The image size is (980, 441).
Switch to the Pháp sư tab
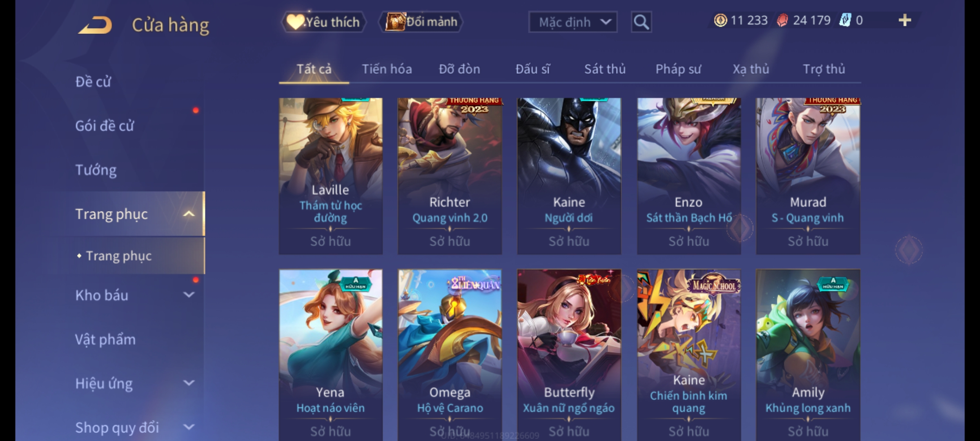tap(678, 69)
